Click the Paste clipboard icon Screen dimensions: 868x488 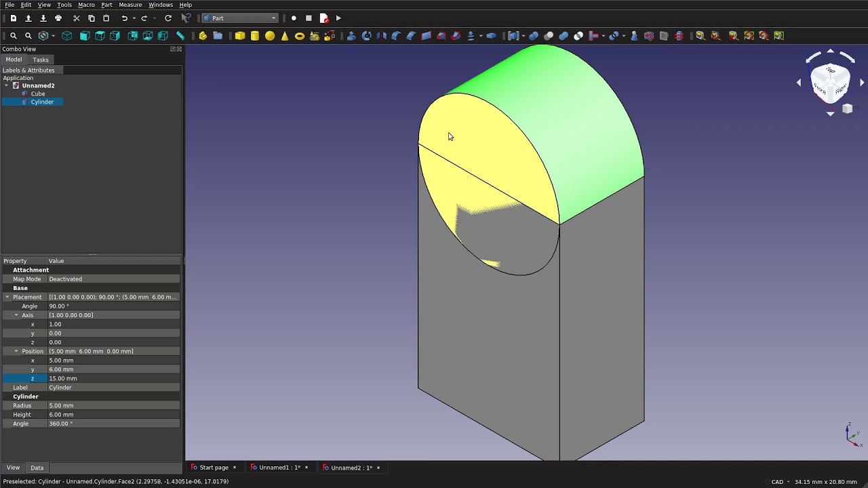[x=106, y=18]
